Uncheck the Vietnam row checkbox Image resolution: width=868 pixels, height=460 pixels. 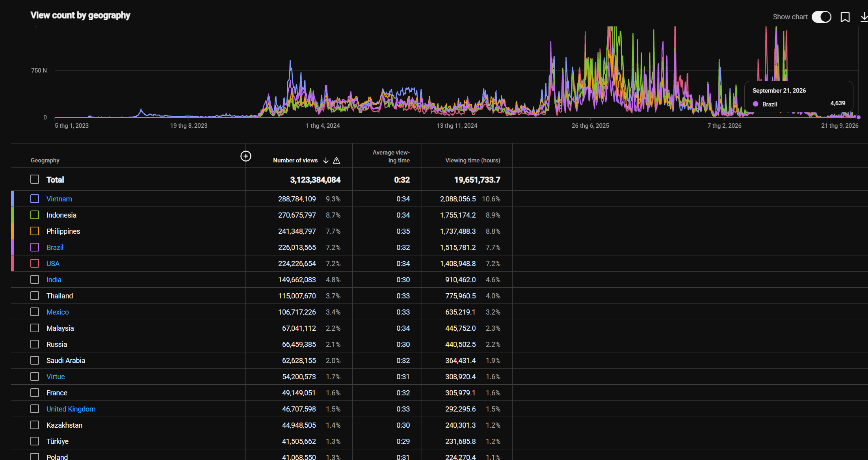click(35, 199)
